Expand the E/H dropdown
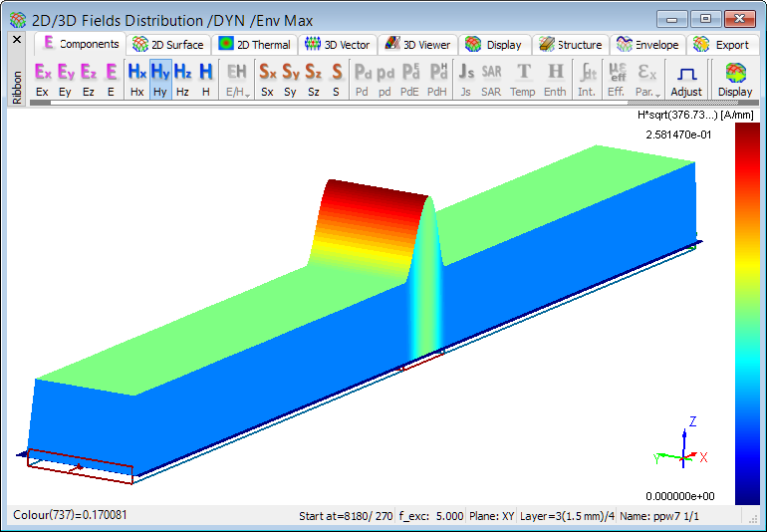This screenshot has width=767, height=532. [237, 79]
